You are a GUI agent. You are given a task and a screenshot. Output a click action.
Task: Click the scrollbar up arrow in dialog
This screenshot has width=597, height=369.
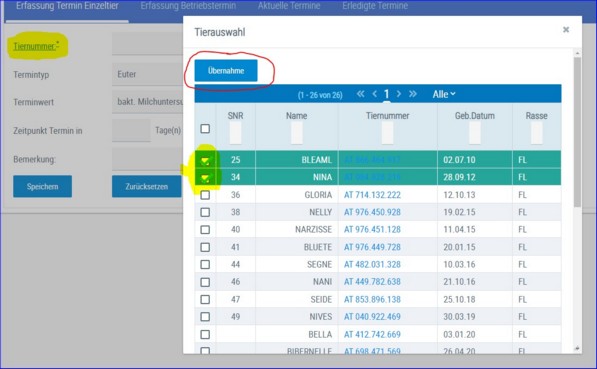pos(577,53)
